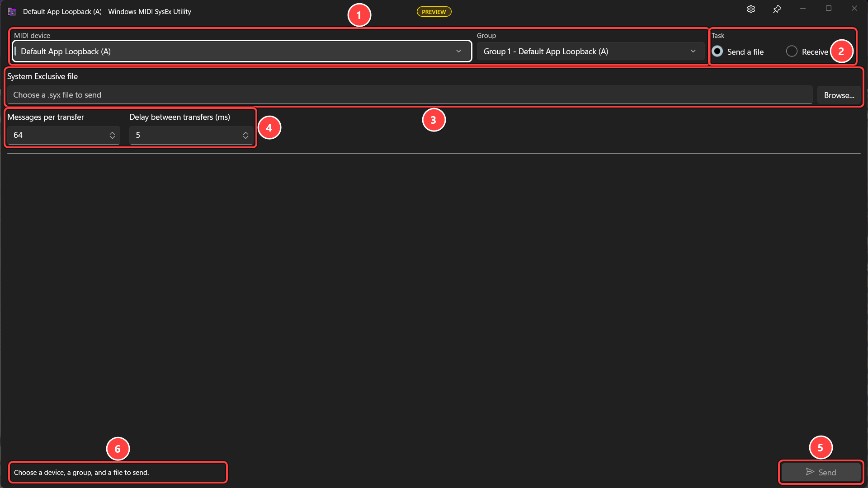The height and width of the screenshot is (488, 868).
Task: Click the Messages per transfer value 64
Action: (x=18, y=135)
